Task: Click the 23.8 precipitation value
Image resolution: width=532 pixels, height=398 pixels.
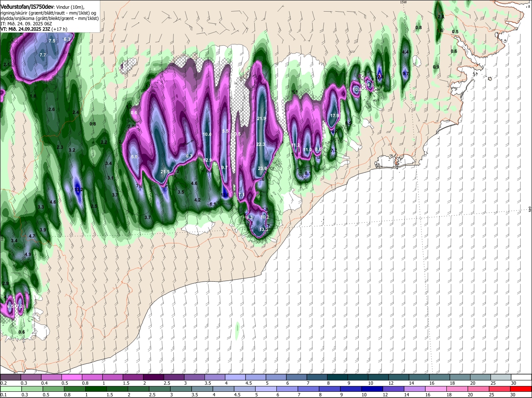Action: point(262,168)
